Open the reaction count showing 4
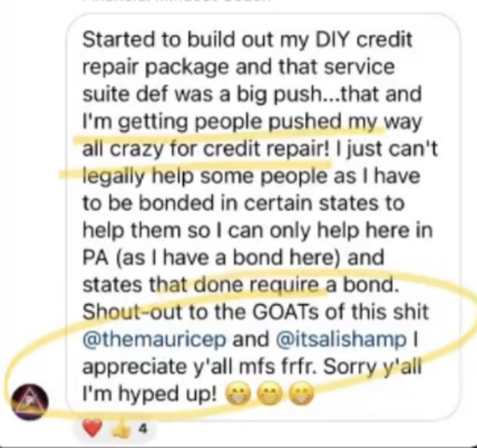The width and height of the screenshot is (477, 448). pos(143,429)
